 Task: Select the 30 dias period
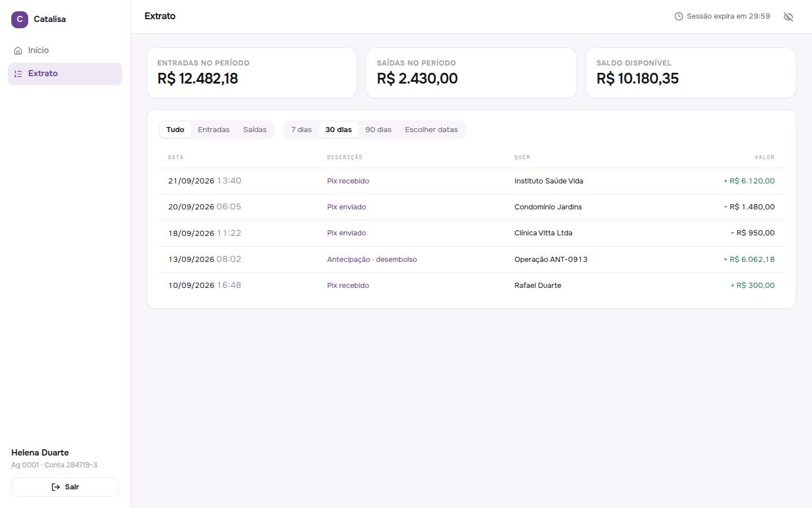click(338, 130)
